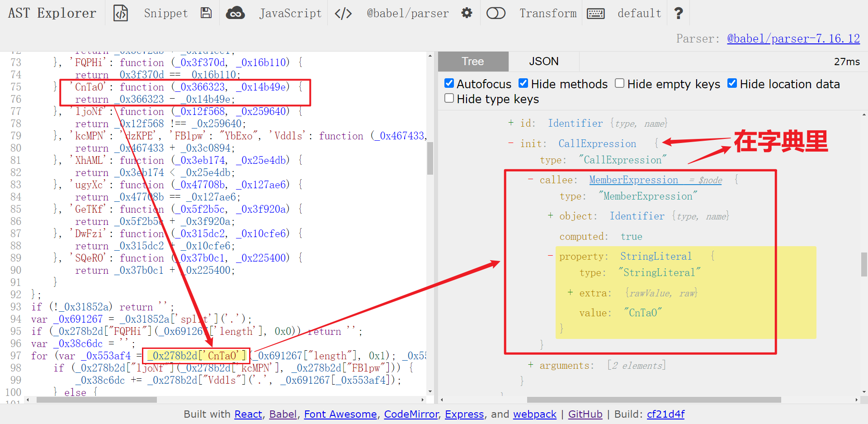Open the @babel/parser-7.16.12 link

793,38
